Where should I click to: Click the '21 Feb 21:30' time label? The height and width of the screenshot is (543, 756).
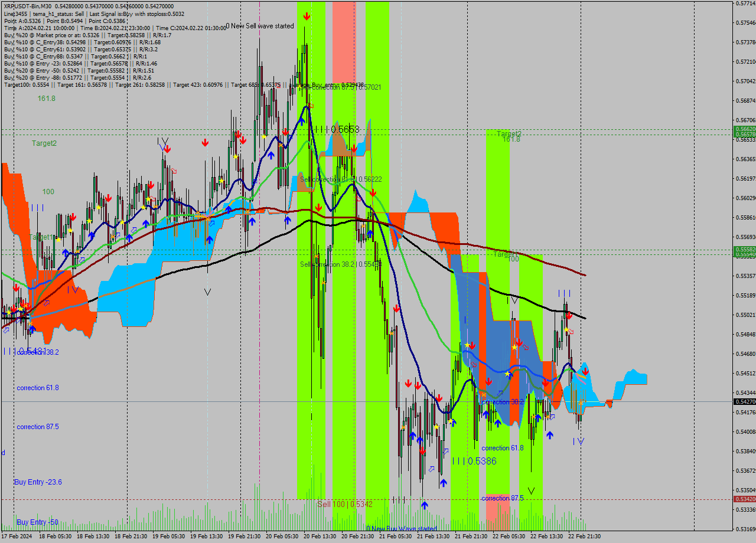[x=470, y=537]
